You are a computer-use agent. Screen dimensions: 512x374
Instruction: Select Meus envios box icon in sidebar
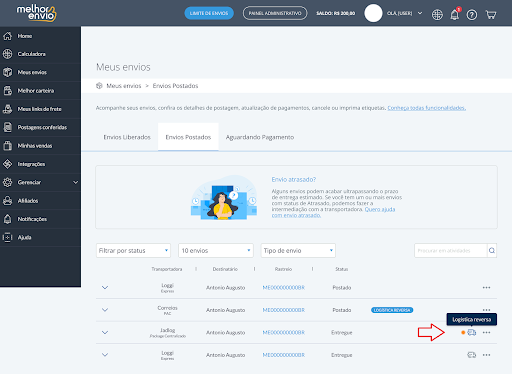tap(7, 72)
